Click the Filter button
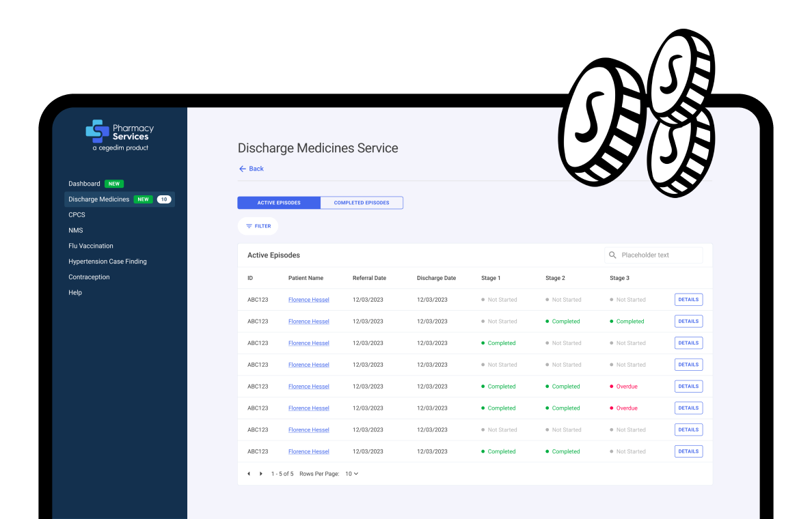 click(258, 226)
